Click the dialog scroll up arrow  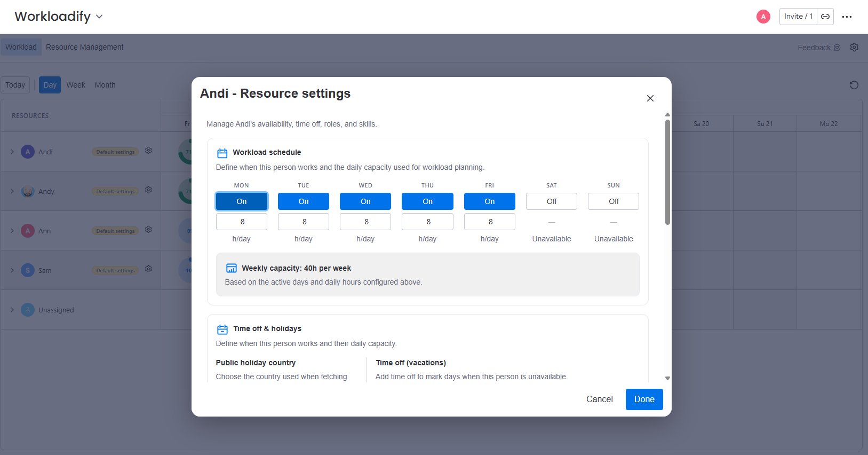click(667, 115)
